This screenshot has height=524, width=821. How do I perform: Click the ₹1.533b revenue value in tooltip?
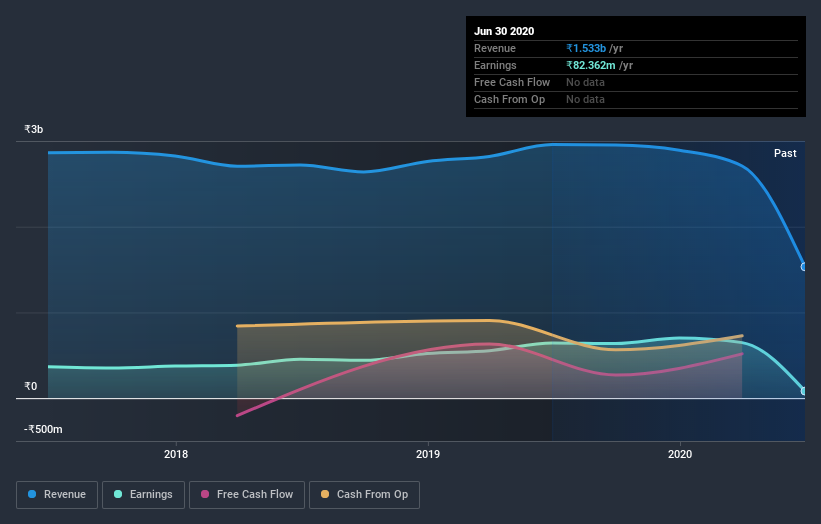pos(586,48)
